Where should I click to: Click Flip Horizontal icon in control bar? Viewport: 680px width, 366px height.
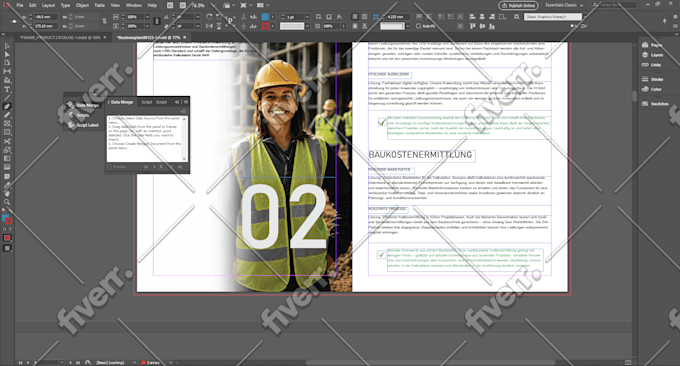point(209,26)
